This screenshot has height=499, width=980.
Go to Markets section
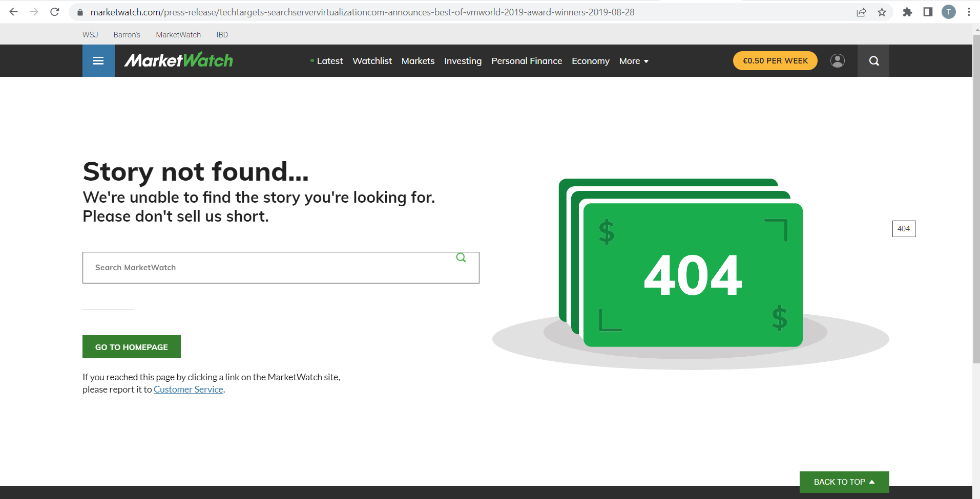coord(418,61)
